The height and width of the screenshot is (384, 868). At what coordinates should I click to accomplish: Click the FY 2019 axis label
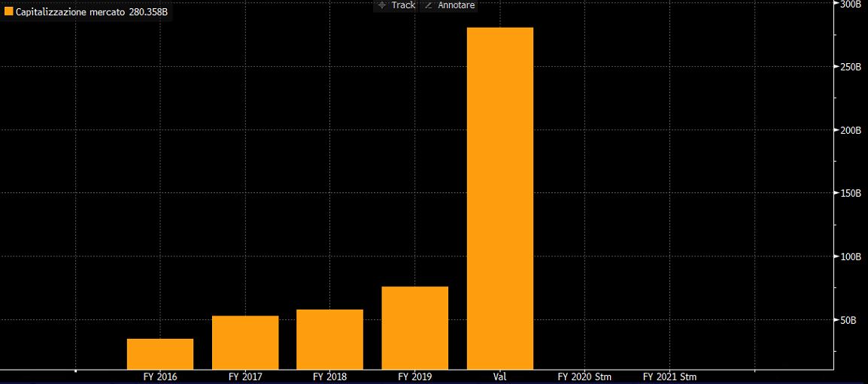point(415,376)
